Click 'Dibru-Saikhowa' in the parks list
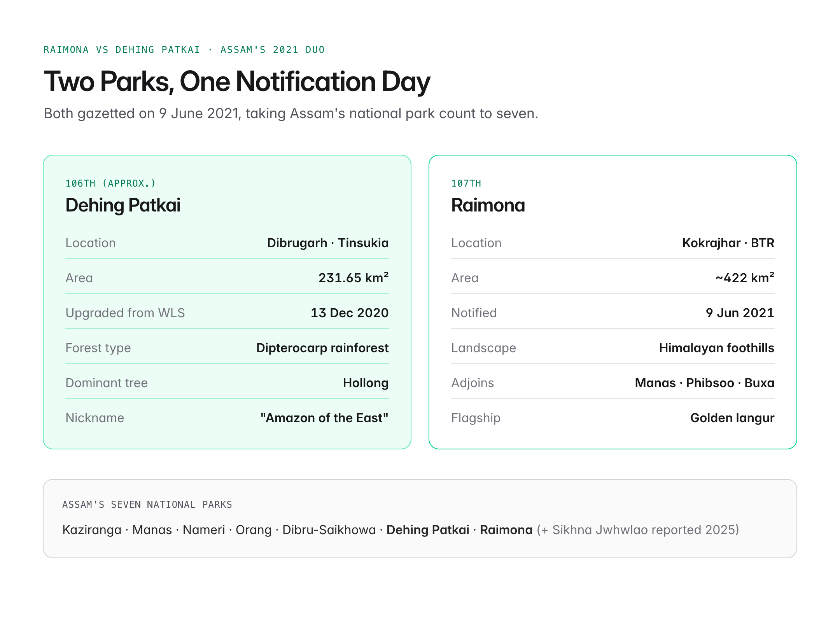 click(329, 530)
